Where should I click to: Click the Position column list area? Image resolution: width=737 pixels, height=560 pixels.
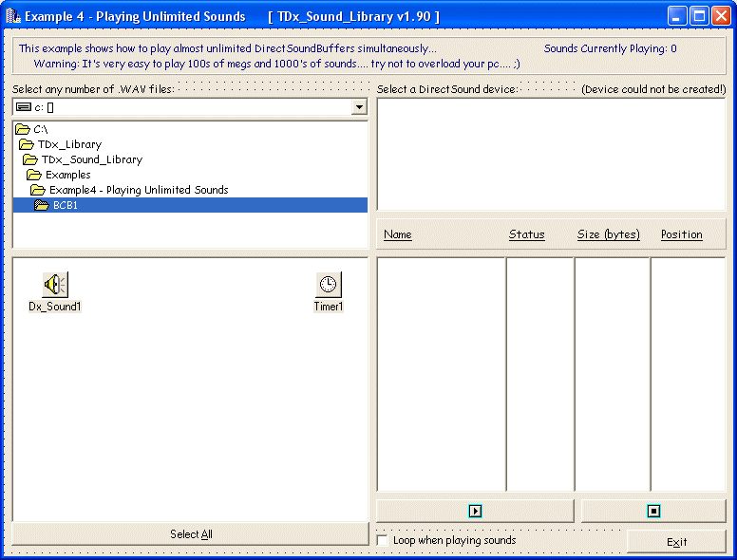(x=689, y=374)
